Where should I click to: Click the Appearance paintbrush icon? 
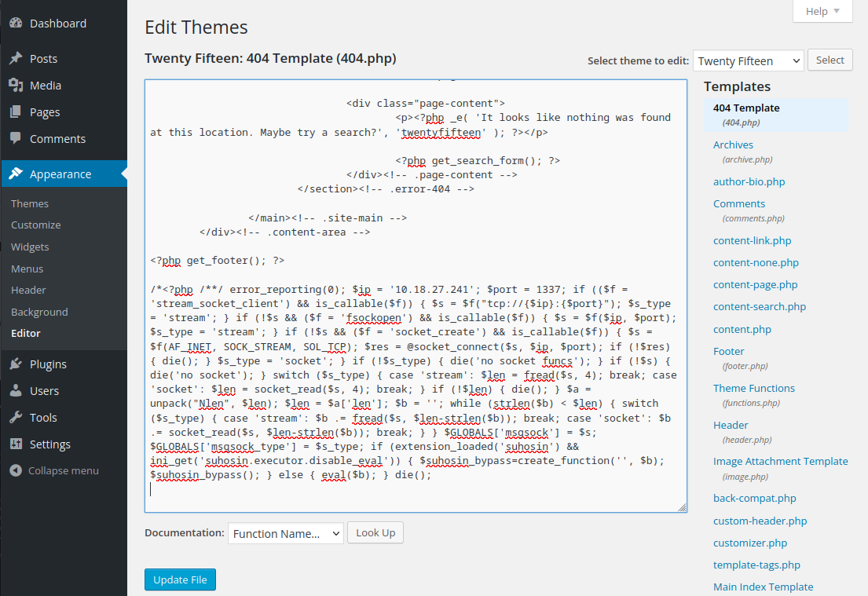16,174
